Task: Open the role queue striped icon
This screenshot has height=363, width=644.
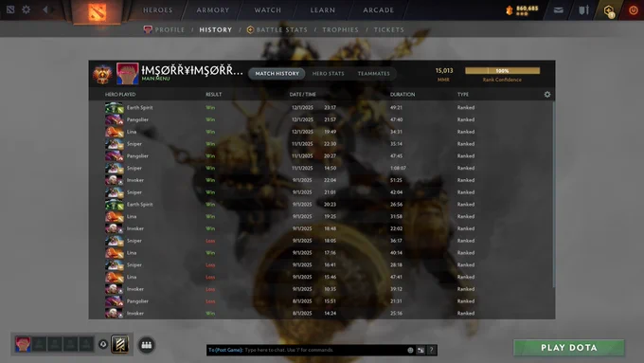Action: [120, 344]
